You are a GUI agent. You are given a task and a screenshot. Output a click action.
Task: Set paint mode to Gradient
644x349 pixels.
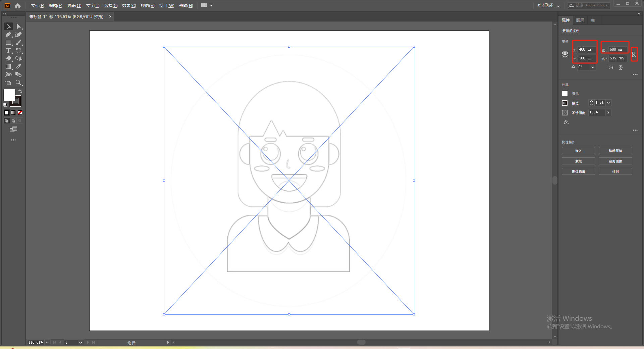(x=13, y=113)
